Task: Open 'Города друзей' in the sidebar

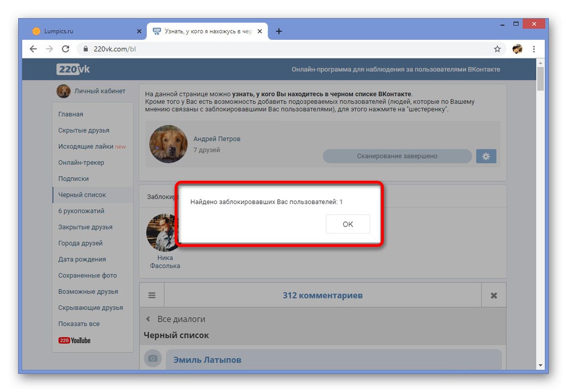Action: [81, 243]
